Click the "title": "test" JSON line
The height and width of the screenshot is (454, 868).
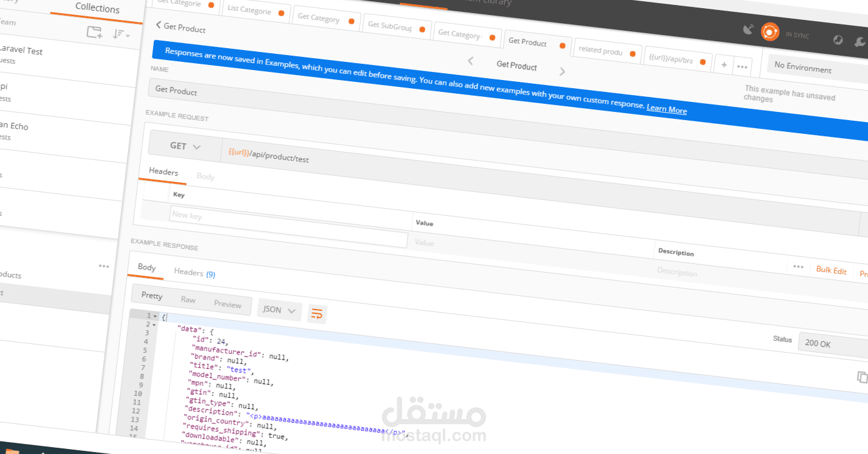[222, 368]
